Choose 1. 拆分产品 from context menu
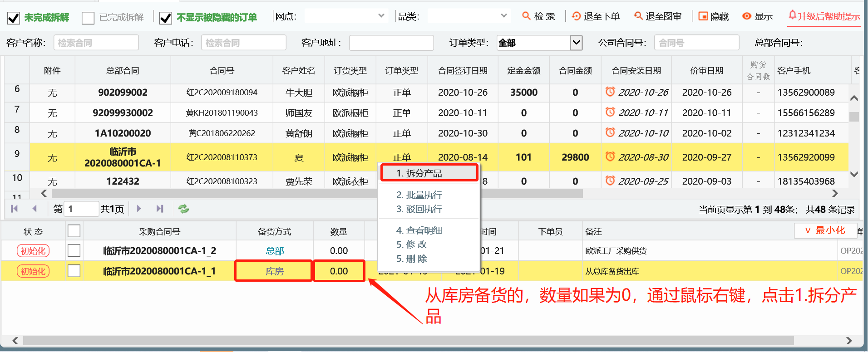The height and width of the screenshot is (352, 868). [429, 173]
